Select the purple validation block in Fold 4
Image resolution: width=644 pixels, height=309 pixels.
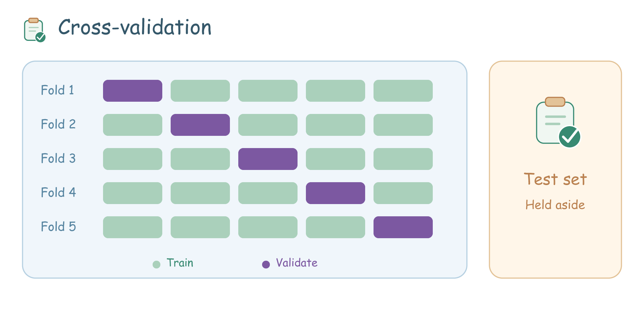pyautogui.click(x=336, y=193)
